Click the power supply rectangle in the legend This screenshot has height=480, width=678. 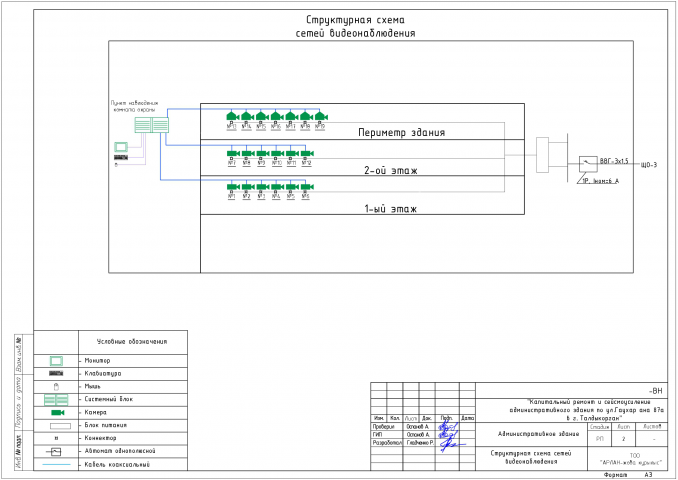coord(60,426)
